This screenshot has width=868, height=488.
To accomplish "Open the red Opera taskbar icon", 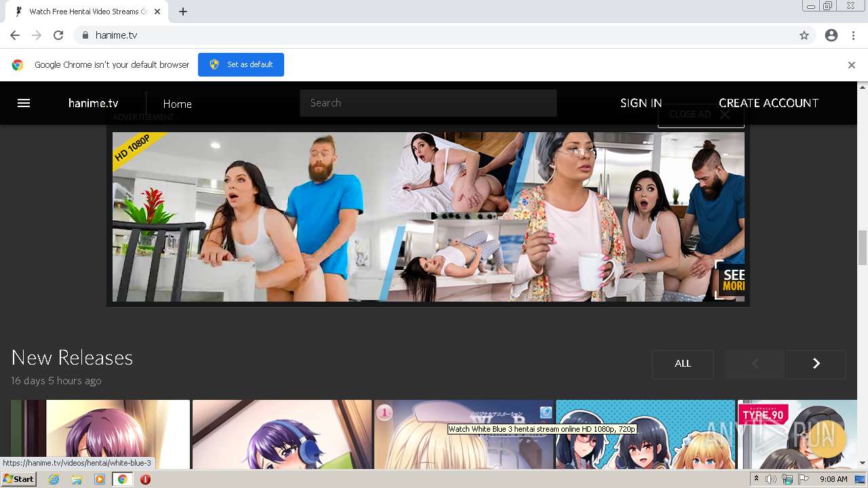I will [145, 479].
